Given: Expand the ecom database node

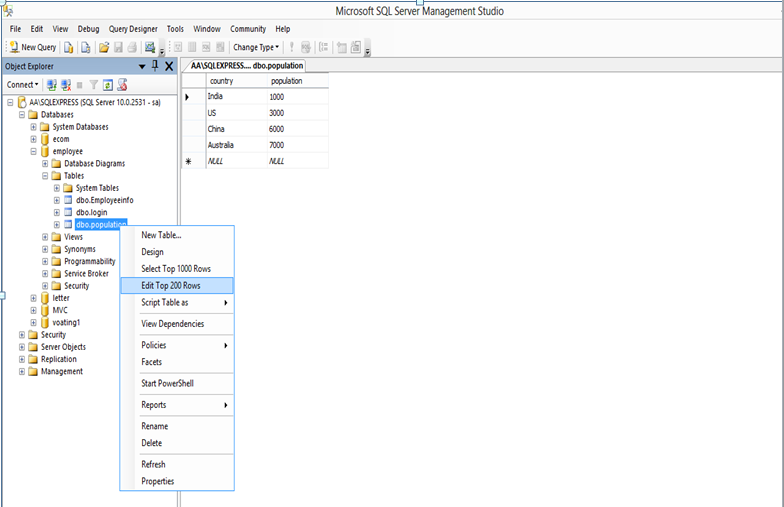Looking at the screenshot, I should (x=34, y=139).
